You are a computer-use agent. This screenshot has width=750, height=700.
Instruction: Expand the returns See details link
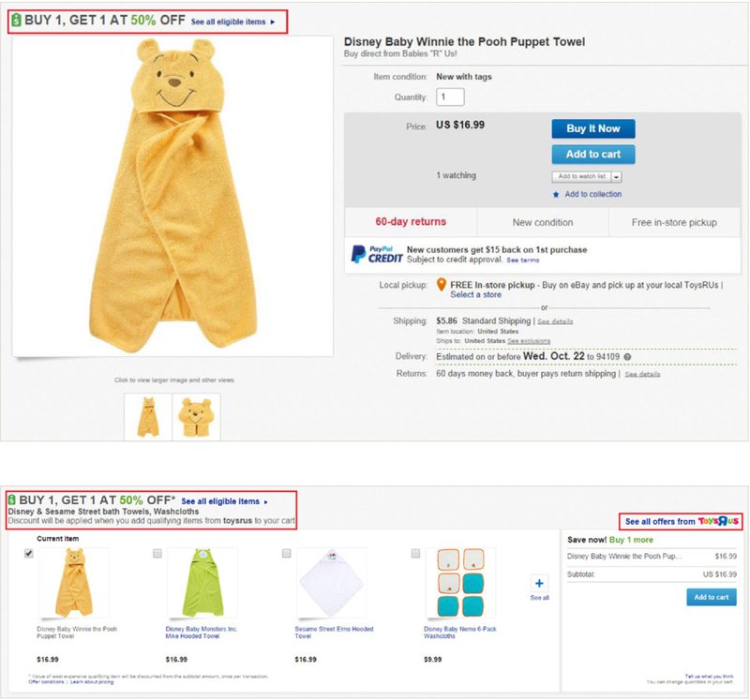coord(642,374)
